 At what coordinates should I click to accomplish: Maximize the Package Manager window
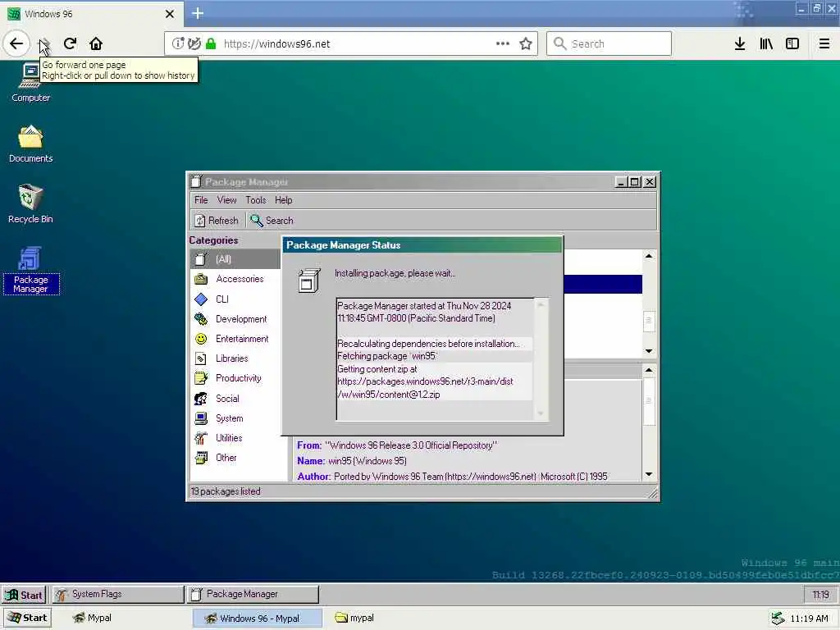pyautogui.click(x=635, y=182)
